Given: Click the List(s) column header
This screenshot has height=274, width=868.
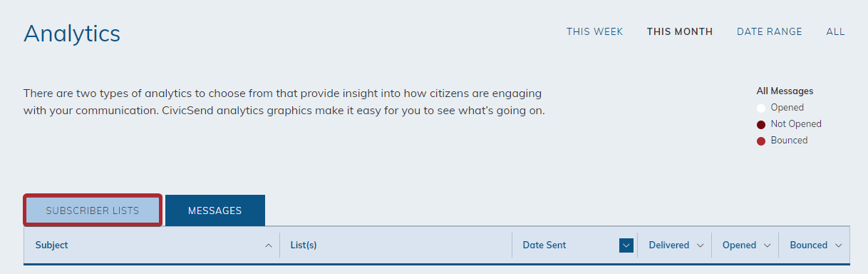Looking at the screenshot, I should [304, 245].
